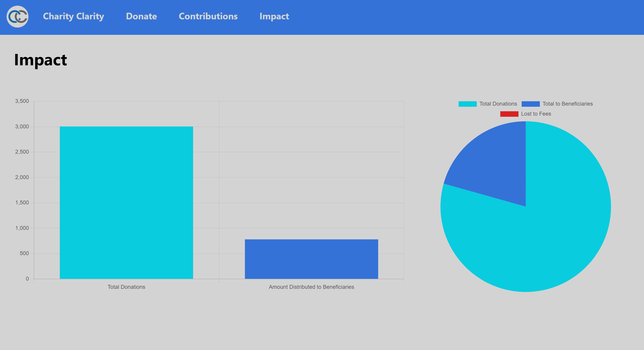Click the 1,000 y-axis tick label
This screenshot has height=350, width=644.
tap(22, 228)
